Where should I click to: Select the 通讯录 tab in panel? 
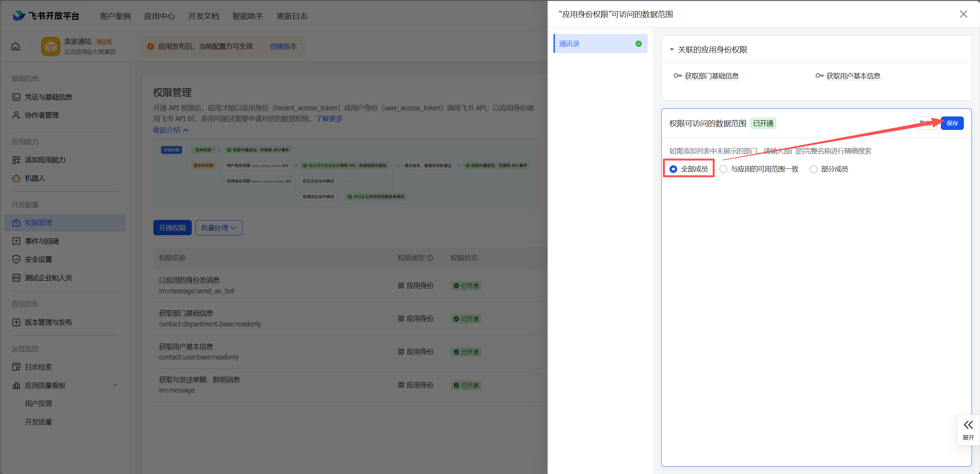click(x=600, y=44)
